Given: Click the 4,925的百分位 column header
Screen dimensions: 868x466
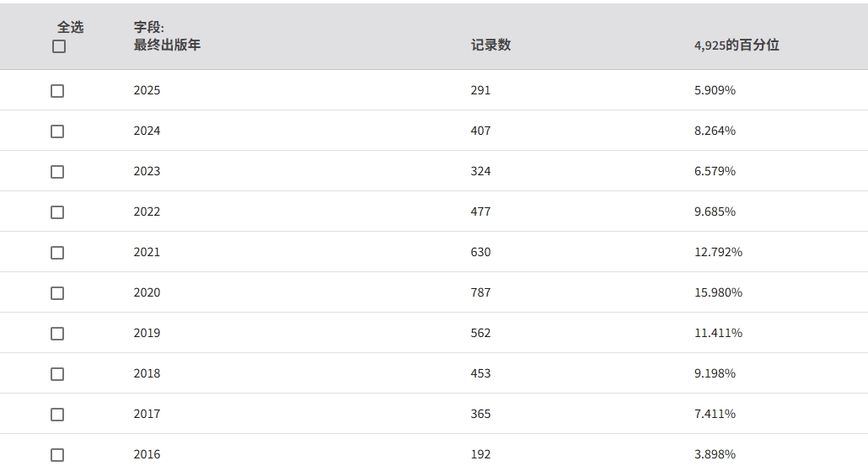Looking at the screenshot, I should pyautogui.click(x=736, y=46).
